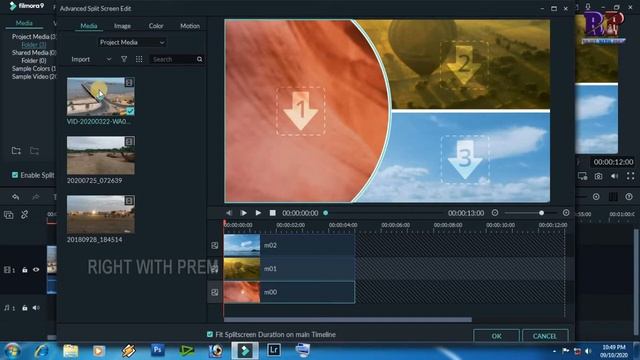Open the media filter icon

[124, 59]
